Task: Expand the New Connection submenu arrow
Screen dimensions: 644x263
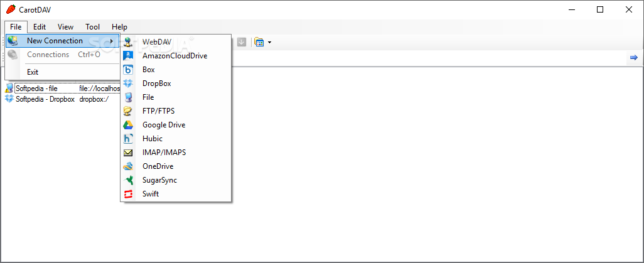Action: [112, 41]
